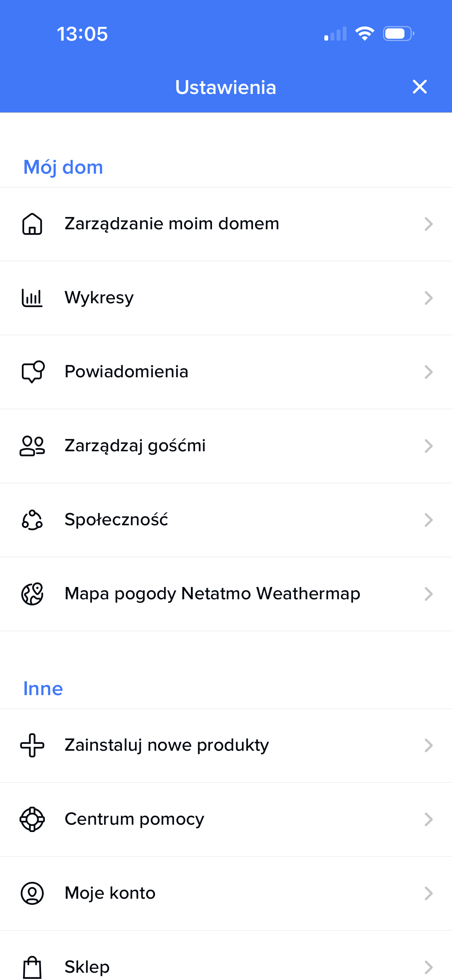The height and width of the screenshot is (980, 452).
Task: Tap the guests people icon
Action: (32, 446)
